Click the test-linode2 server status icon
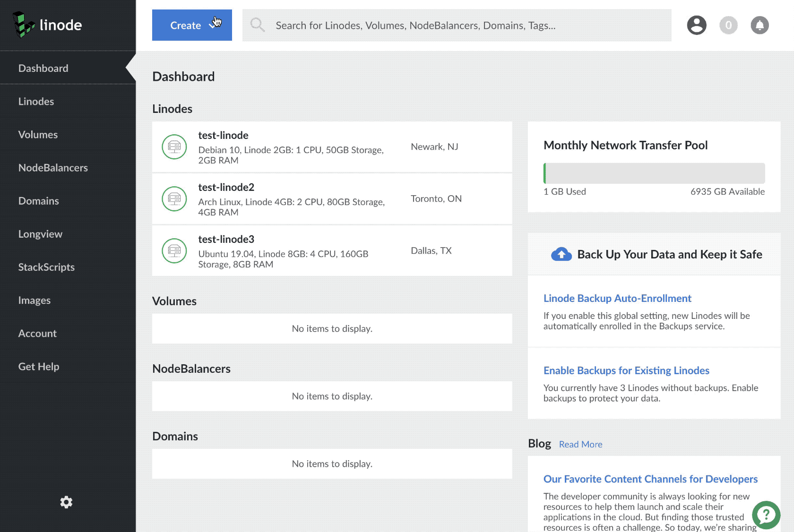Image resolution: width=794 pixels, height=532 pixels. pos(174,199)
